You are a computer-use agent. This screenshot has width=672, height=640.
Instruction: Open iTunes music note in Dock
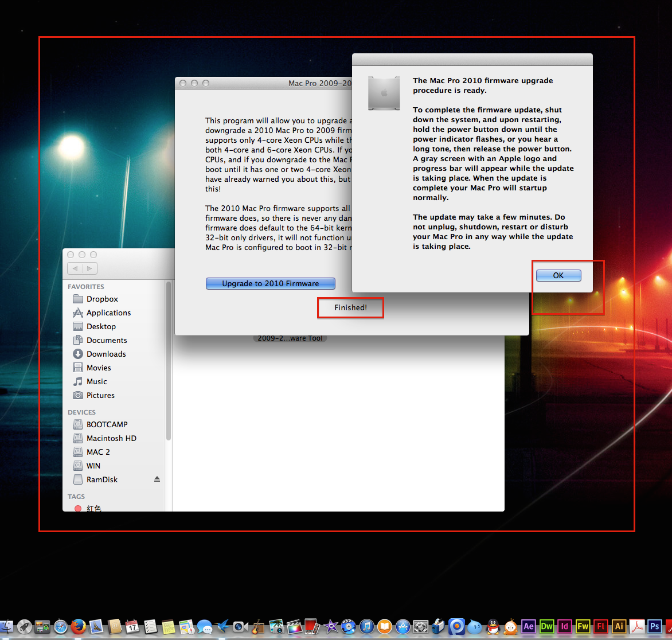(x=367, y=627)
